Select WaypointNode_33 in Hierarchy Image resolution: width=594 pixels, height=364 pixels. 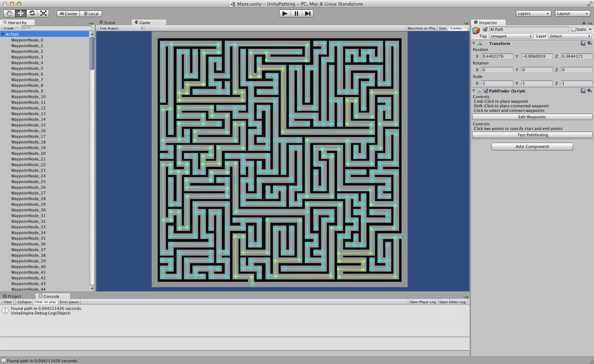[28, 227]
